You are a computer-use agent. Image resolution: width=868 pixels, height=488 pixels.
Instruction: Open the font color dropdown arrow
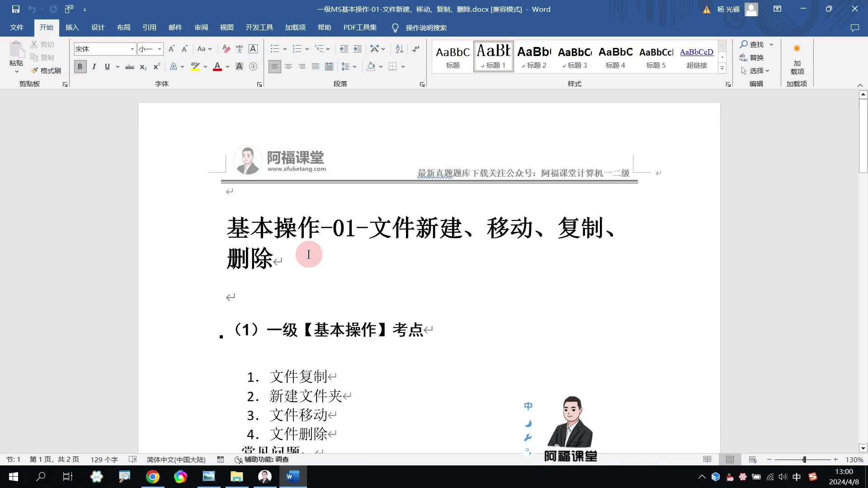(227, 66)
